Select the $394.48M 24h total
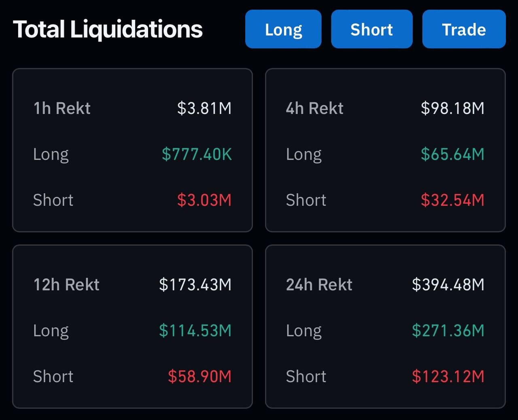The height and width of the screenshot is (420, 518). click(x=448, y=285)
